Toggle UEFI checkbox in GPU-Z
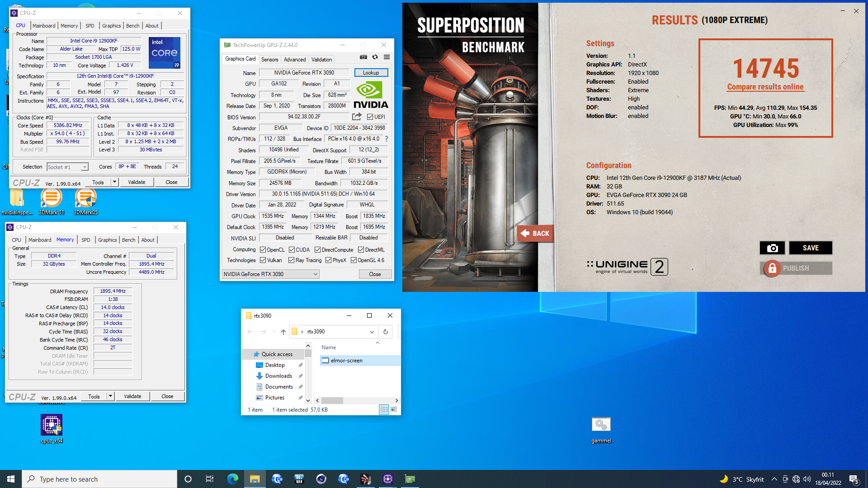 coord(370,117)
